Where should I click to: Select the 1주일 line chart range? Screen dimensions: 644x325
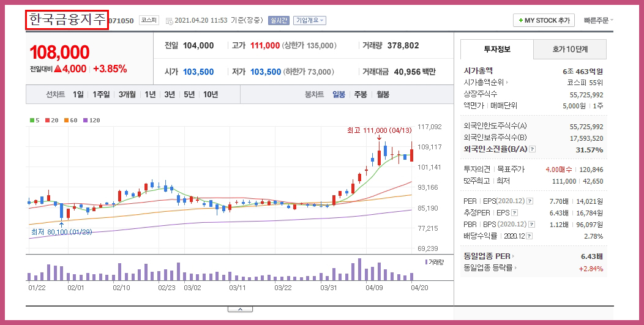[101, 94]
